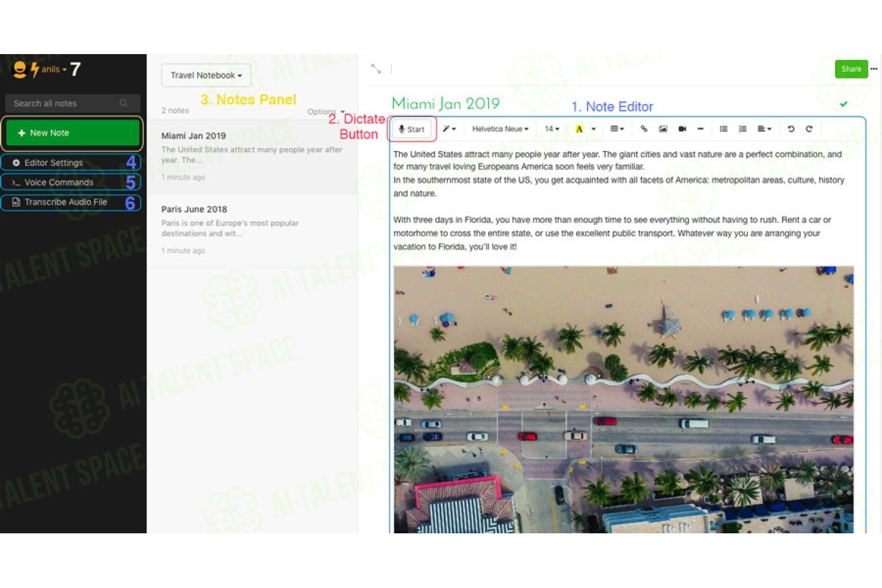The image size is (882, 588).
Task: Insert a hyperlink using the link icon
Action: coord(644,129)
